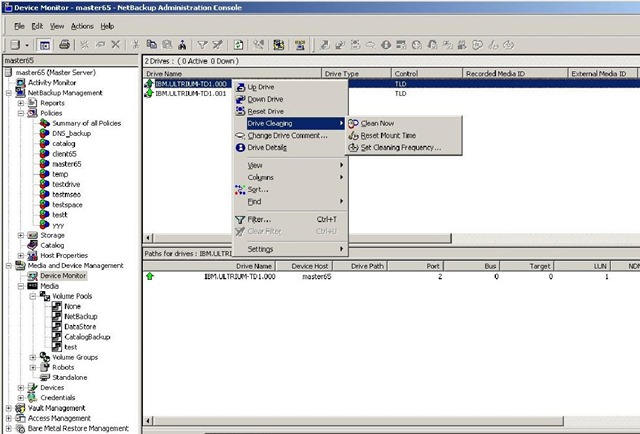Toggle the tree view toolbar icon
Screen dimensions: 640x434
click(44, 45)
